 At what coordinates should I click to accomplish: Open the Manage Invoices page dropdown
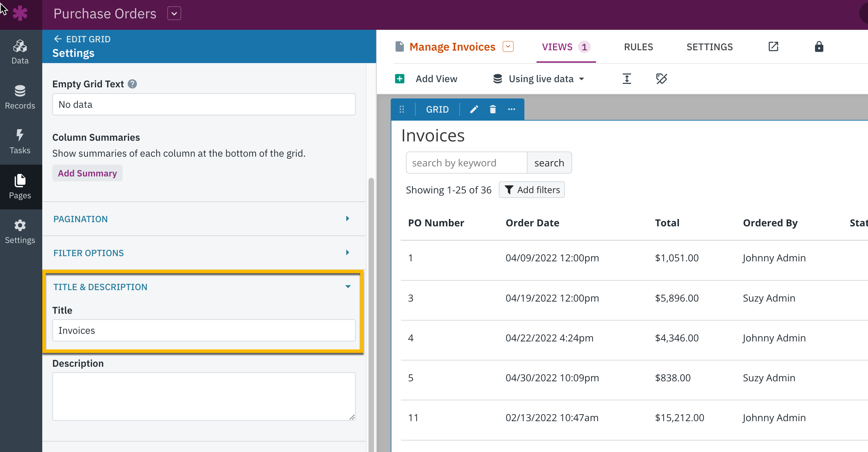pyautogui.click(x=508, y=46)
